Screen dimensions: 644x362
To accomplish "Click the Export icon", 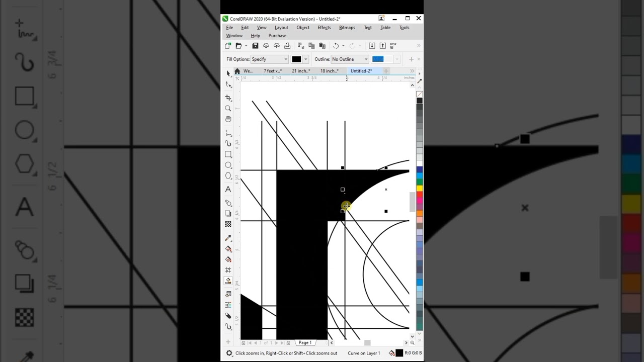I will point(383,46).
